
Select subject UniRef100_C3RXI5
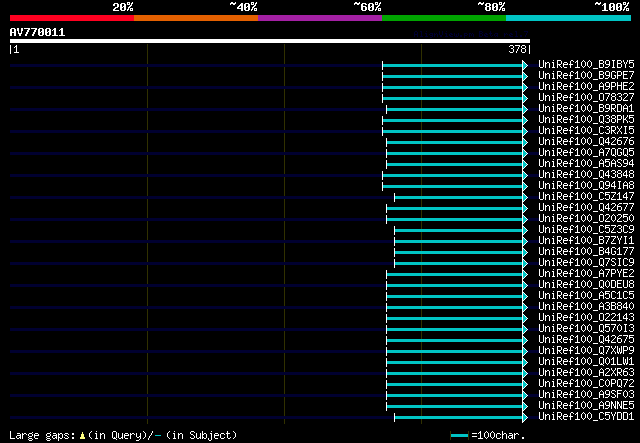coord(586,130)
